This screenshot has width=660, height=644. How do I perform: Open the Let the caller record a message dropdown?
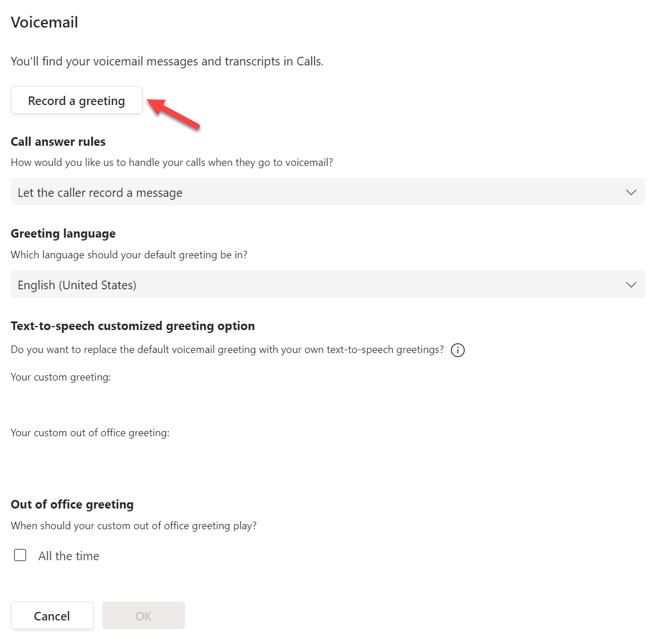pyautogui.click(x=327, y=192)
